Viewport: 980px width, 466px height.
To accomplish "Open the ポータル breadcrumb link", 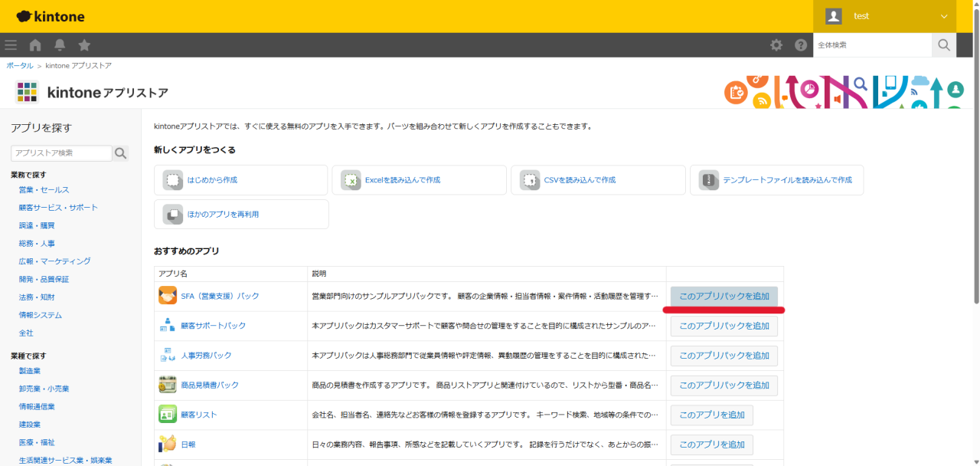I will (20, 66).
